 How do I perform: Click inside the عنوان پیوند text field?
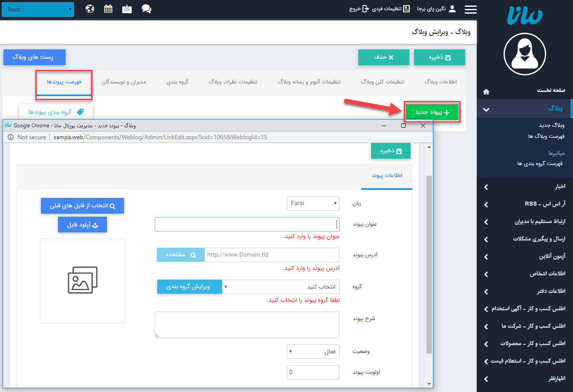coord(246,224)
